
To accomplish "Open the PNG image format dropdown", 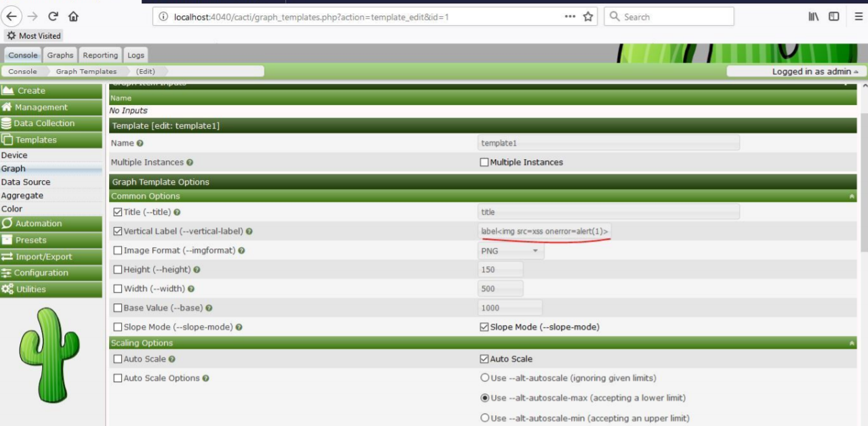I will [510, 250].
